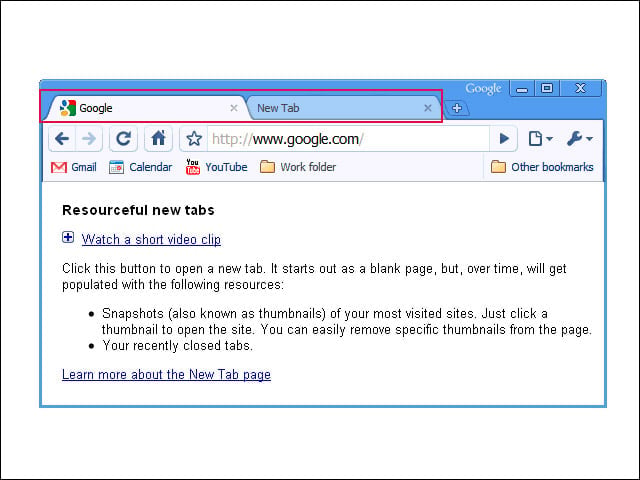Image resolution: width=640 pixels, height=480 pixels.
Task: Open the home page via house icon
Action: (158, 139)
